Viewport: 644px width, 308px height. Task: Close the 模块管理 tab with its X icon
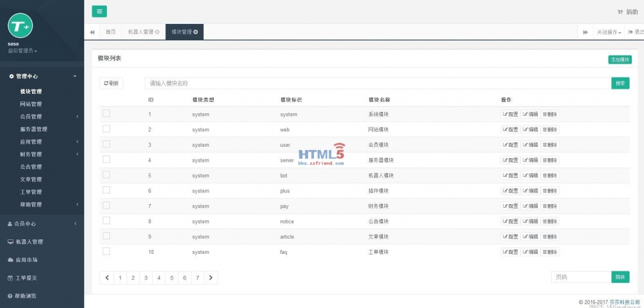pyautogui.click(x=196, y=31)
